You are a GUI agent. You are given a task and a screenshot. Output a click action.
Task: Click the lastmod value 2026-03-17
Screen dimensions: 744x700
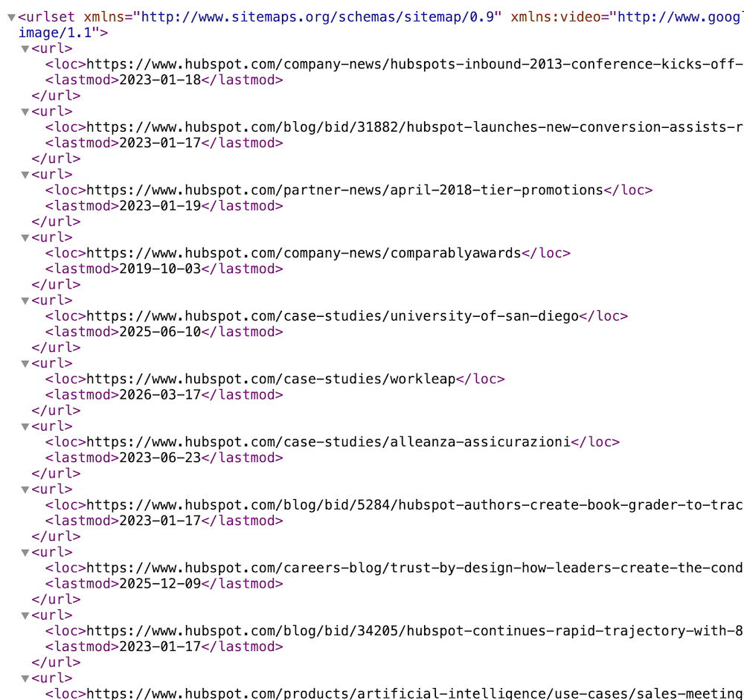pos(160,395)
